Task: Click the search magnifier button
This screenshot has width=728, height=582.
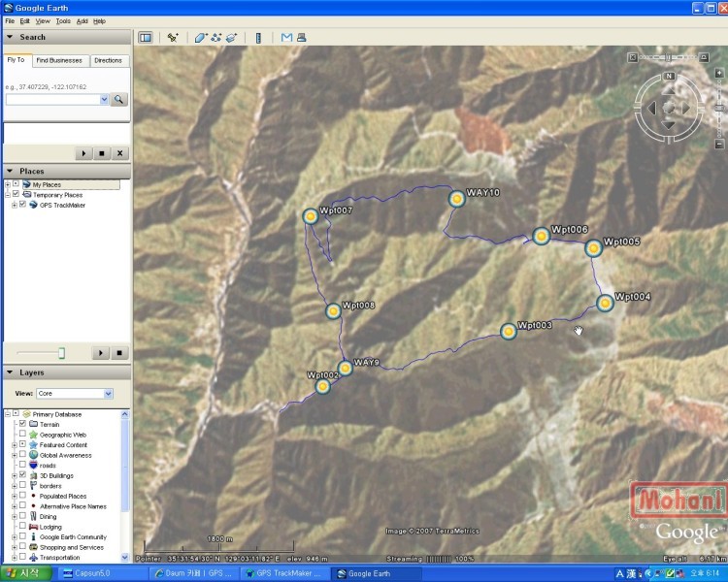Action: pos(118,99)
